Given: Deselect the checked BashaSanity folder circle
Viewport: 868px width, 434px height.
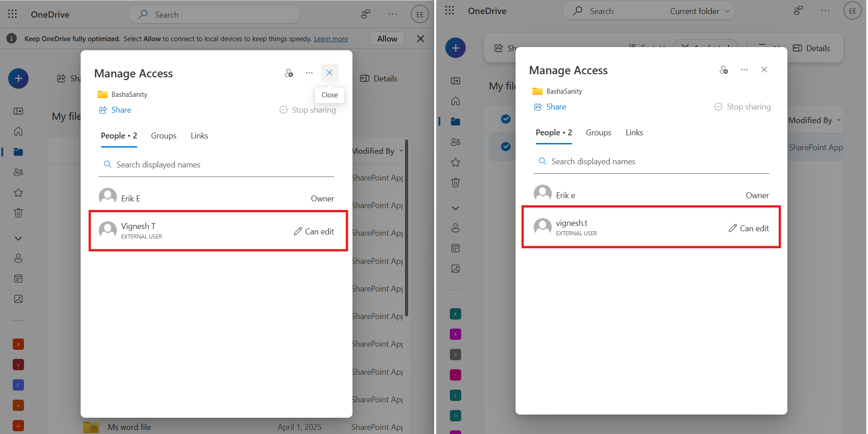Looking at the screenshot, I should point(506,119).
